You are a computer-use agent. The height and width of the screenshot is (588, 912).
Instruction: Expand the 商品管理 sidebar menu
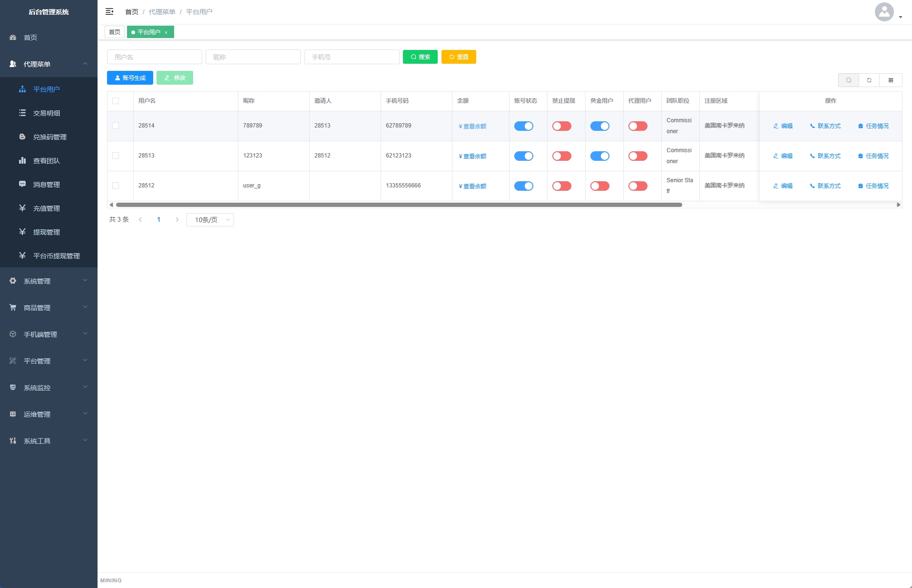(x=49, y=308)
